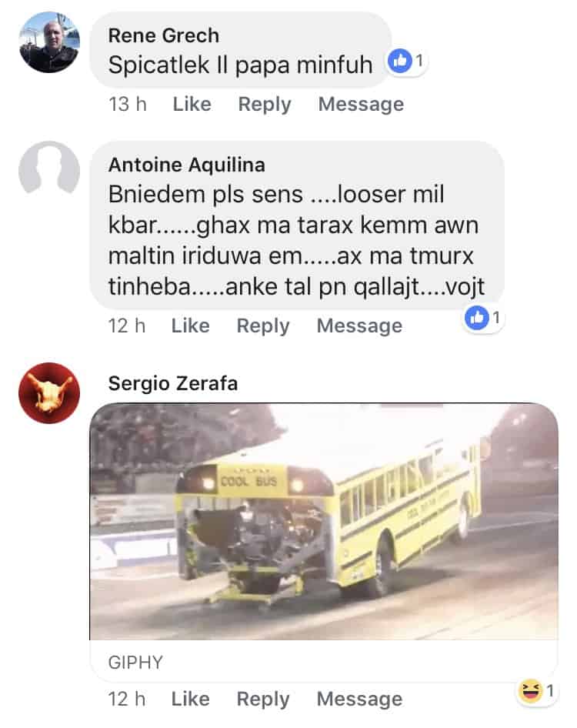Message Antoine Aquilina
The width and height of the screenshot is (577, 728).
pos(360,326)
